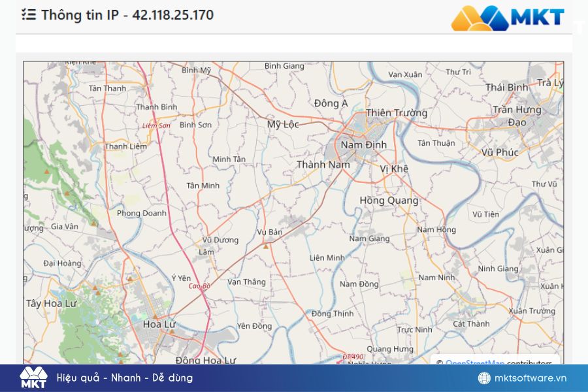Click the Hiệu quả - Nhanh - Dễ dùng slogan
588x392 pixels.
point(124,378)
